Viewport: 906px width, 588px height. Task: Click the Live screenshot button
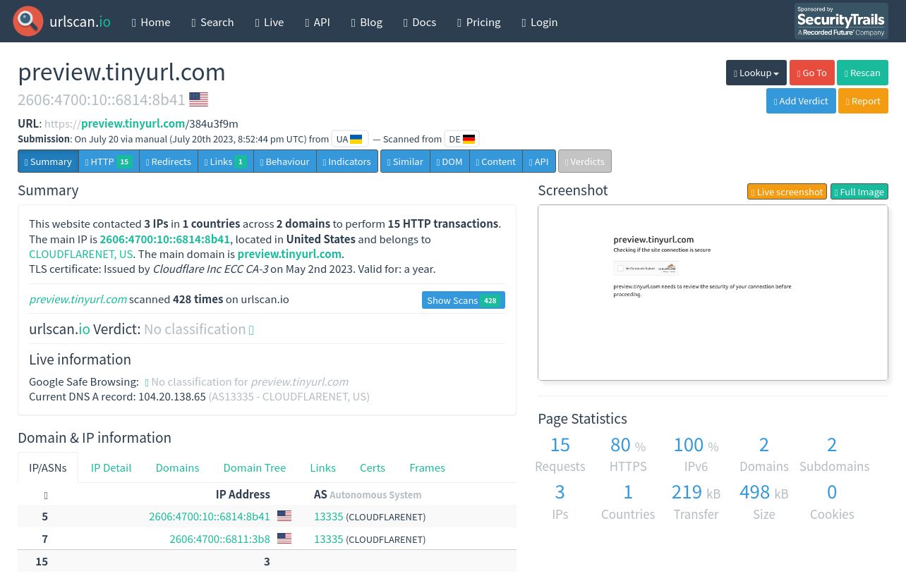click(787, 192)
